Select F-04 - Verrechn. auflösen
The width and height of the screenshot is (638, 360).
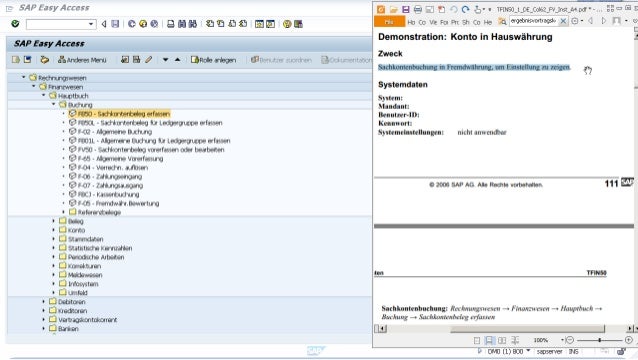click(113, 168)
